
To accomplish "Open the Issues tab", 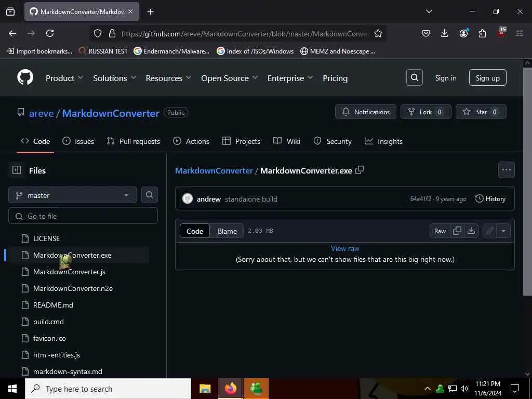I will (78, 141).
